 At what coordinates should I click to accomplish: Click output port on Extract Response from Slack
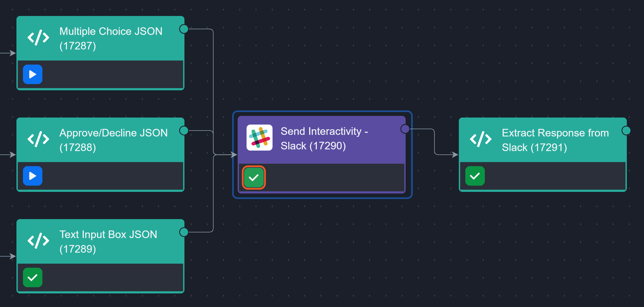pyautogui.click(x=626, y=130)
